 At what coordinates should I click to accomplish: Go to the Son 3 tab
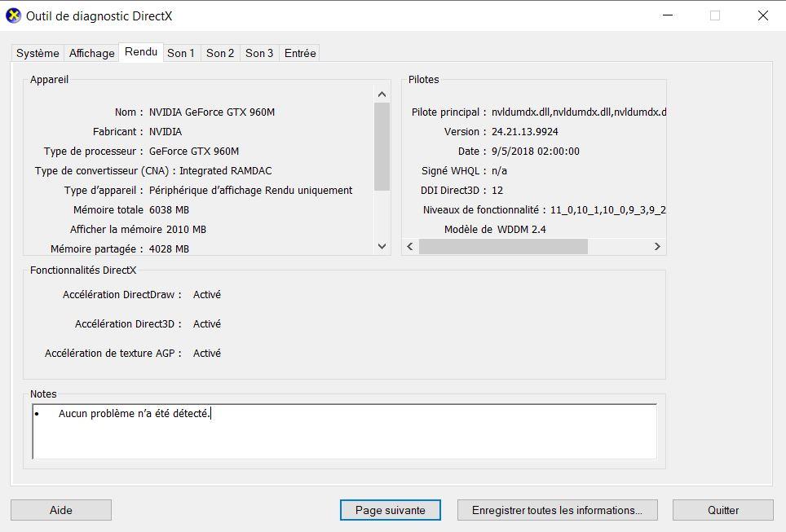pyautogui.click(x=259, y=53)
